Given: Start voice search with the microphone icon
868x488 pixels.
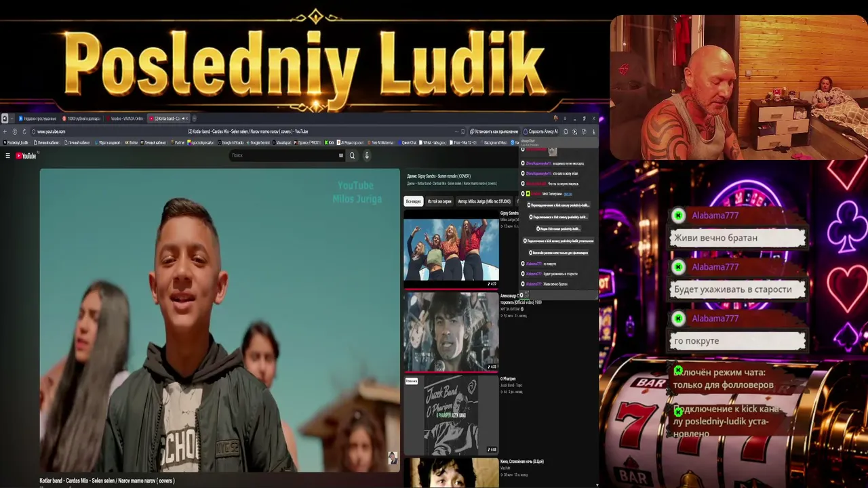Looking at the screenshot, I should (367, 156).
